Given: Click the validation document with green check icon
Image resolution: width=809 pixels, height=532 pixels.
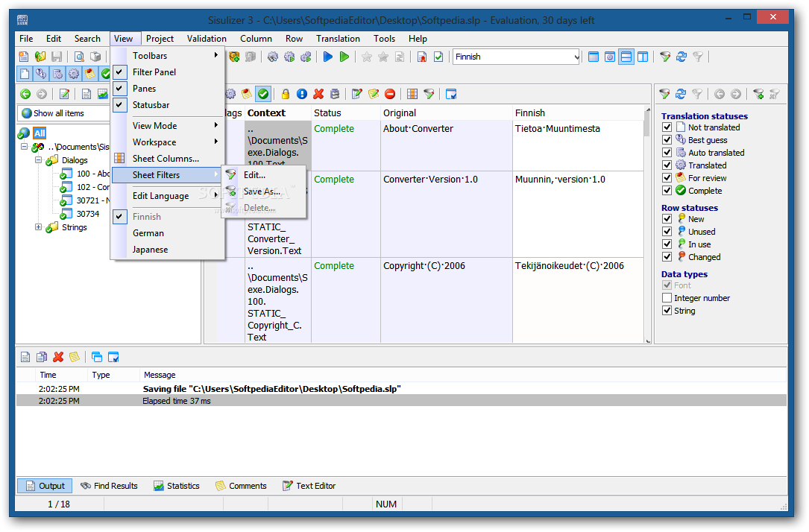Looking at the screenshot, I should (x=438, y=57).
